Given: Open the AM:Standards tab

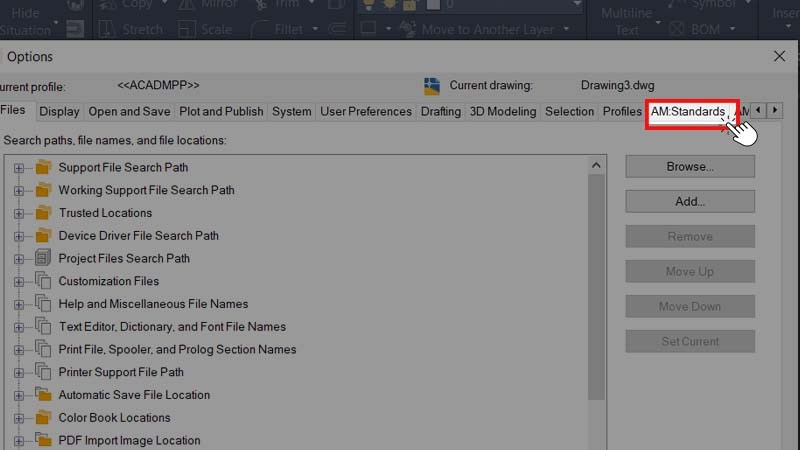Looking at the screenshot, I should tap(688, 111).
